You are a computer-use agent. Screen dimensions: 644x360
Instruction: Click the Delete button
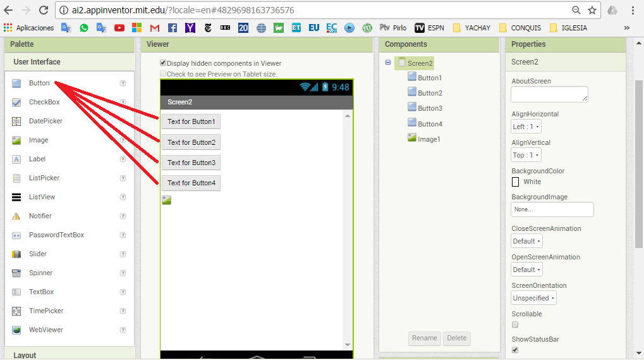457,338
